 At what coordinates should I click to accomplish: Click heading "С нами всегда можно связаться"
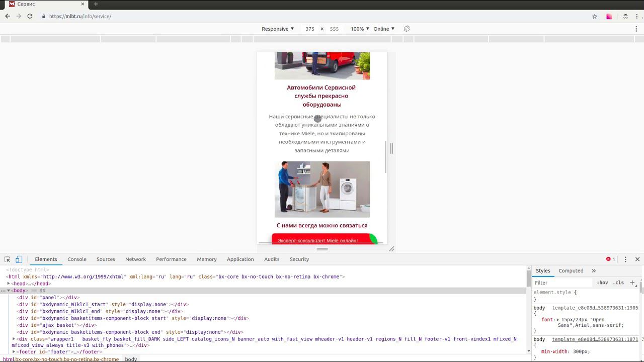coord(322,226)
